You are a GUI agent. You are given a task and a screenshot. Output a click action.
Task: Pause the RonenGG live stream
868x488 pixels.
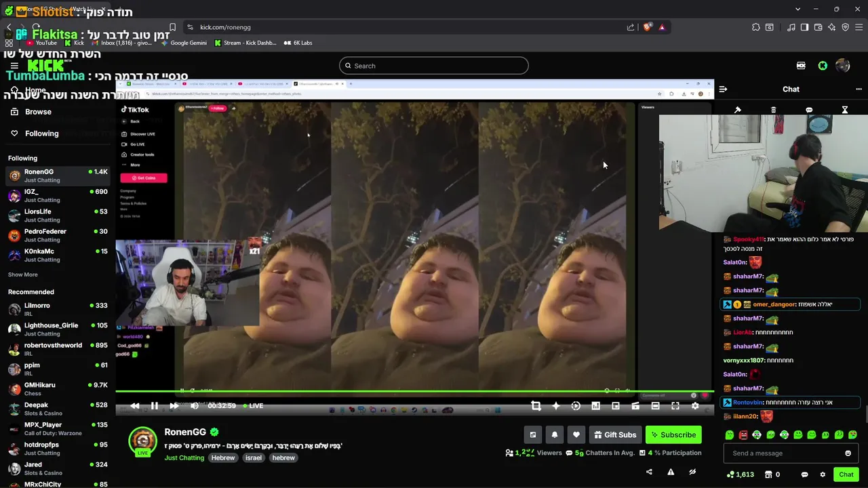[x=154, y=406]
